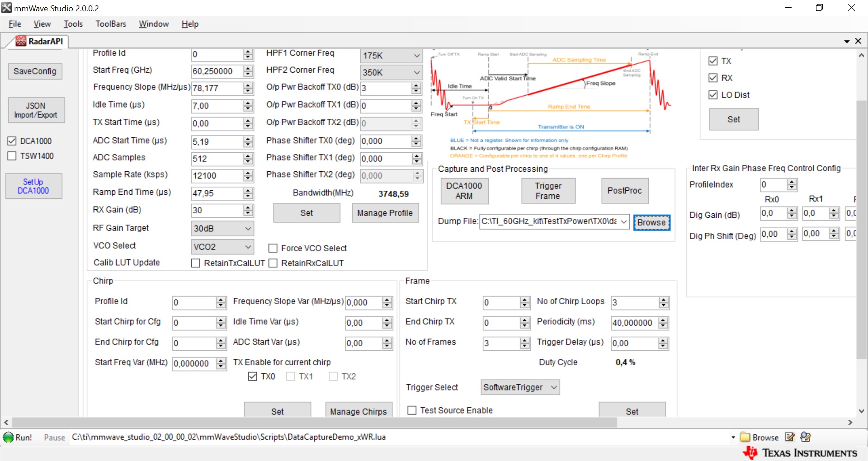Click the Sample Rate (ksps) field
This screenshot has height=461, width=868.
tap(217, 176)
